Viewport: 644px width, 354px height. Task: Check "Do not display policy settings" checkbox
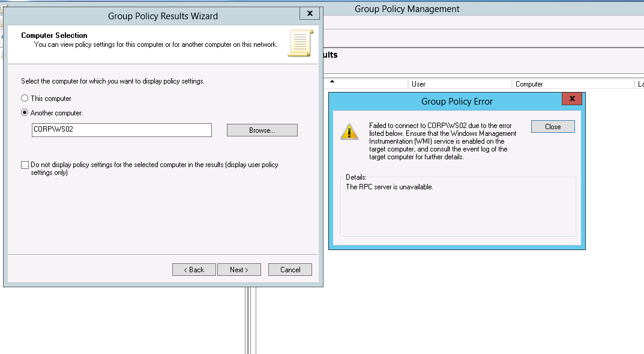[x=25, y=165]
